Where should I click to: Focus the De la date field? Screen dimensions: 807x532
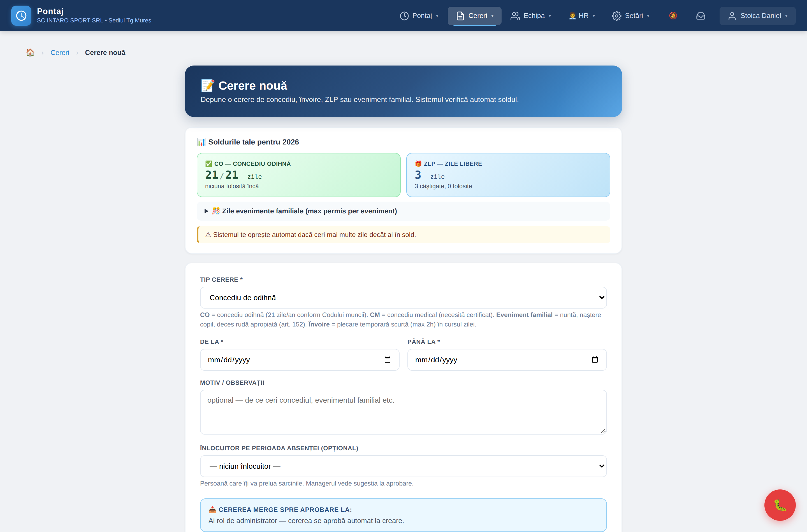coord(300,360)
